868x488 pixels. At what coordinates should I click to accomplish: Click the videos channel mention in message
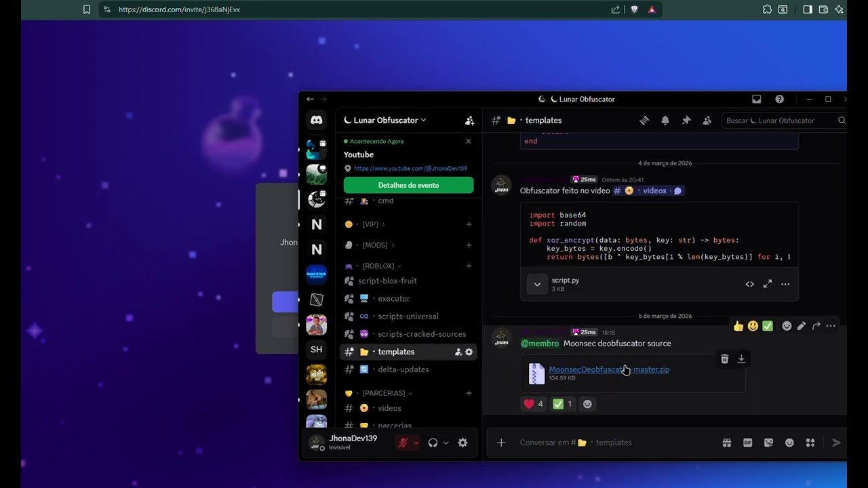click(648, 191)
